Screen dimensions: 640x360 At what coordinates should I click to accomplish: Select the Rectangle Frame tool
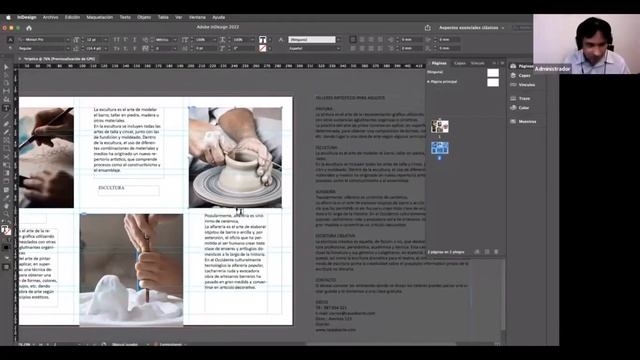tap(6, 140)
